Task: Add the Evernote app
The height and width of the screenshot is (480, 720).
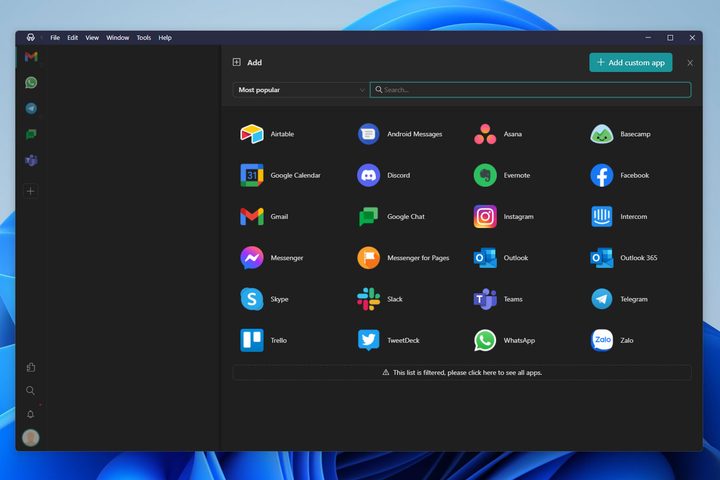Action: pyautogui.click(x=502, y=175)
